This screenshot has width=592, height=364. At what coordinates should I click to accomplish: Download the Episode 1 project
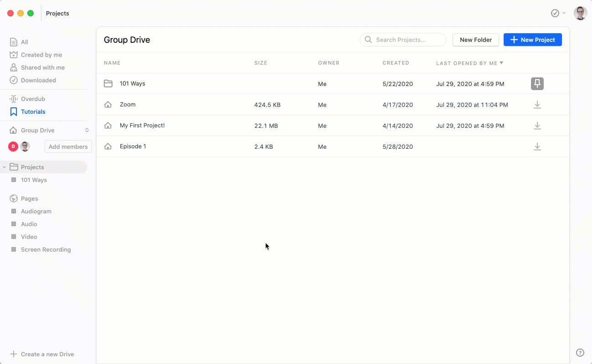point(537,147)
